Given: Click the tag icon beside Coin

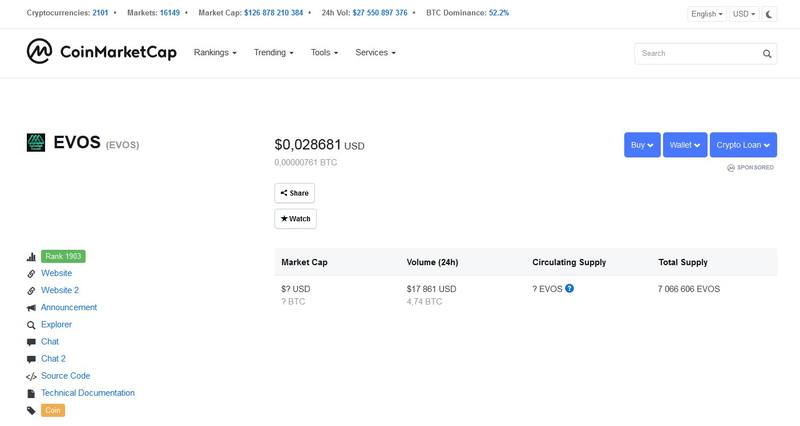Looking at the screenshot, I should (x=31, y=410).
